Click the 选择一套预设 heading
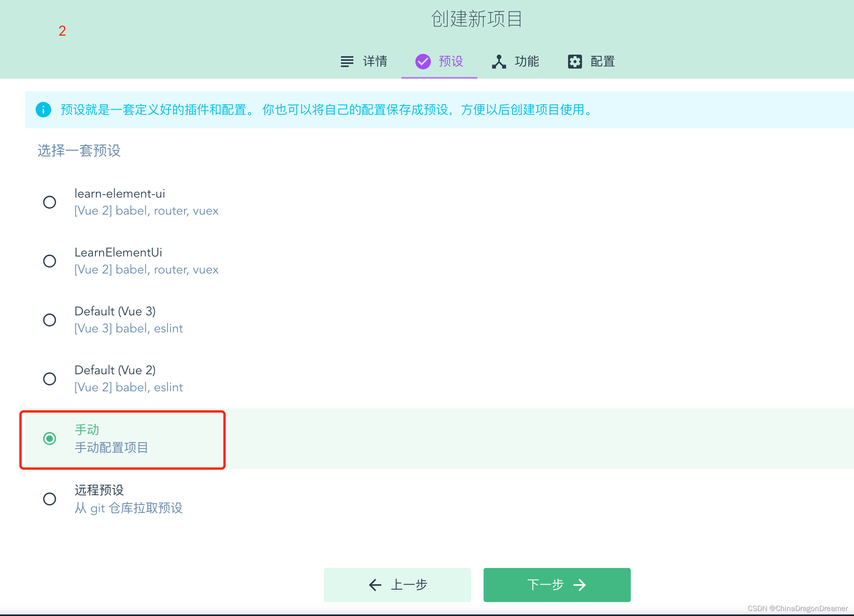 pyautogui.click(x=79, y=150)
